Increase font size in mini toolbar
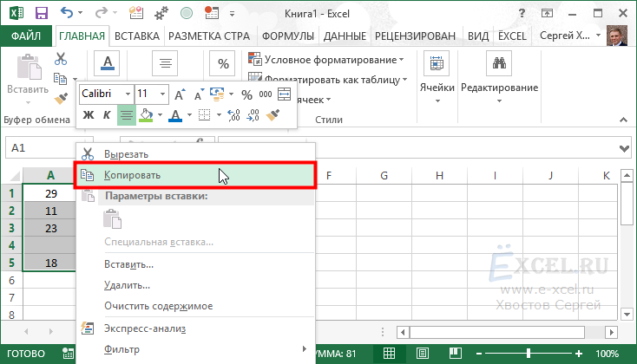The height and width of the screenshot is (364, 637). tap(180, 94)
